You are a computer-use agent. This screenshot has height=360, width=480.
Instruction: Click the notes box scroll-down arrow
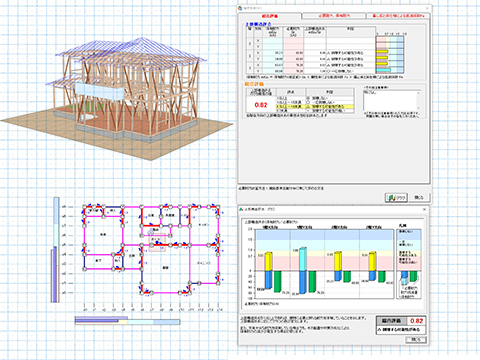[x=418, y=109]
